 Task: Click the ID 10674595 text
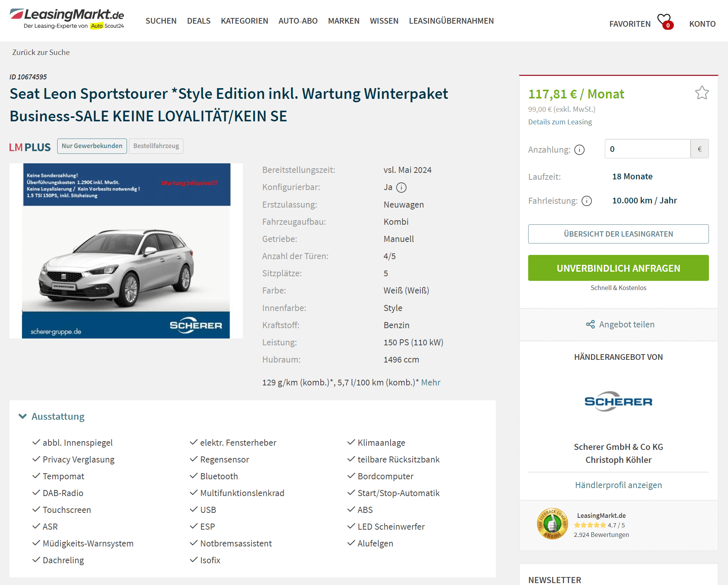[x=28, y=77]
